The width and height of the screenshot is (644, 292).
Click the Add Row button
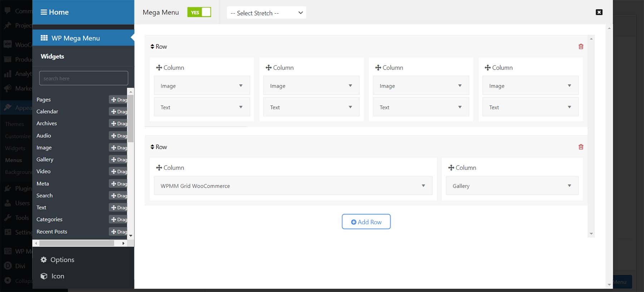pyautogui.click(x=366, y=222)
